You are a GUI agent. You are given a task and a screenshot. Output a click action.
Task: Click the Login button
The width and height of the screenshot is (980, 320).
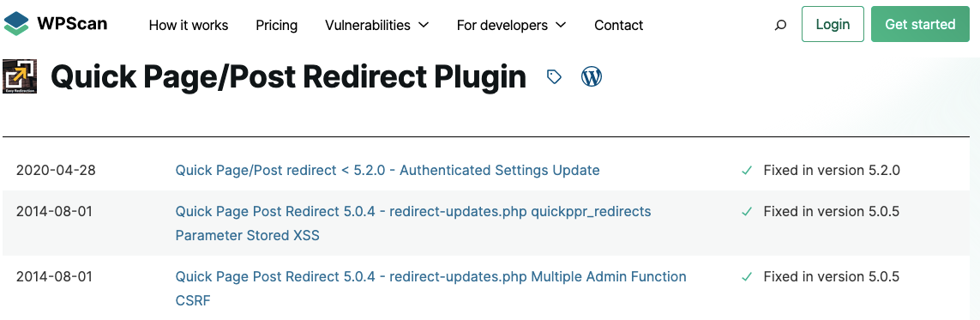833,24
